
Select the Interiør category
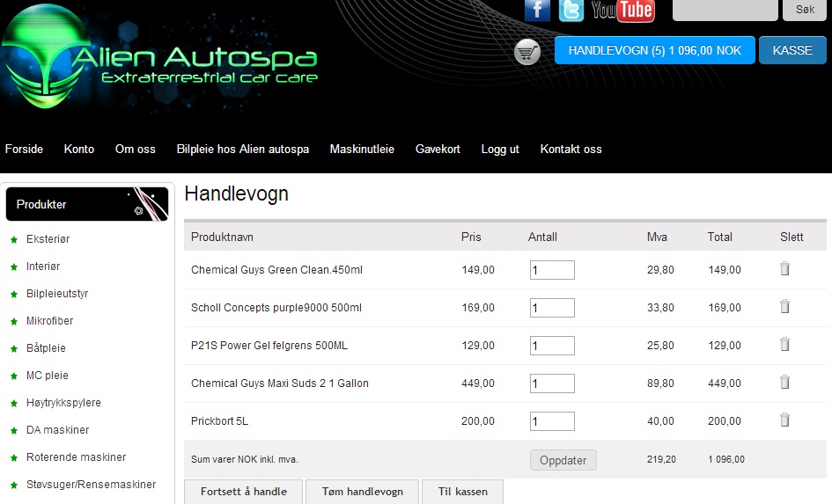[x=43, y=266]
